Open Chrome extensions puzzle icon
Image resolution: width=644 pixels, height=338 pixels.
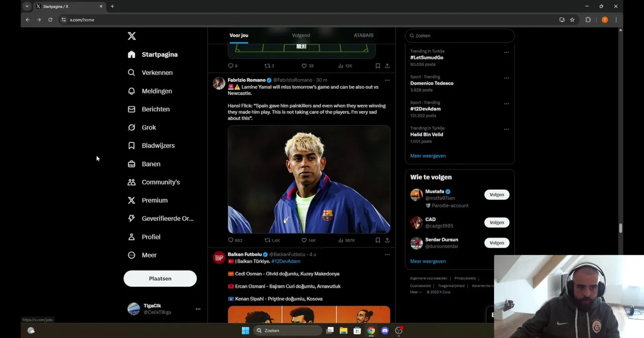[588, 20]
